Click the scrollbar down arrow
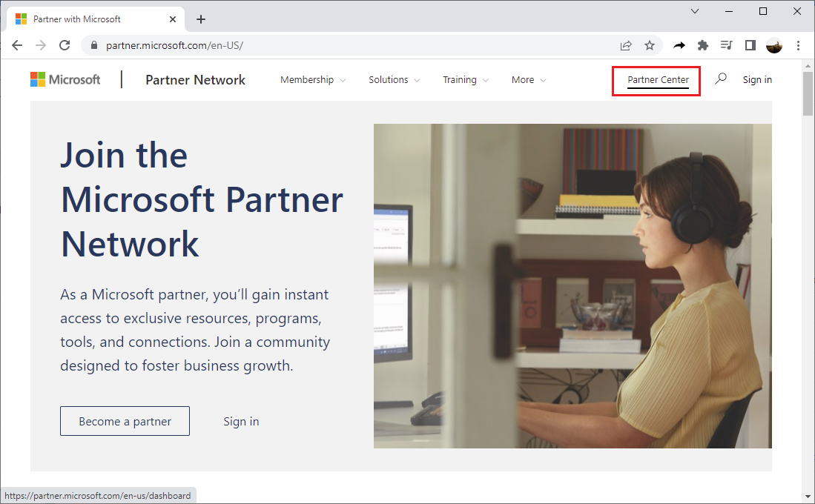815x504 pixels. pos(808,497)
